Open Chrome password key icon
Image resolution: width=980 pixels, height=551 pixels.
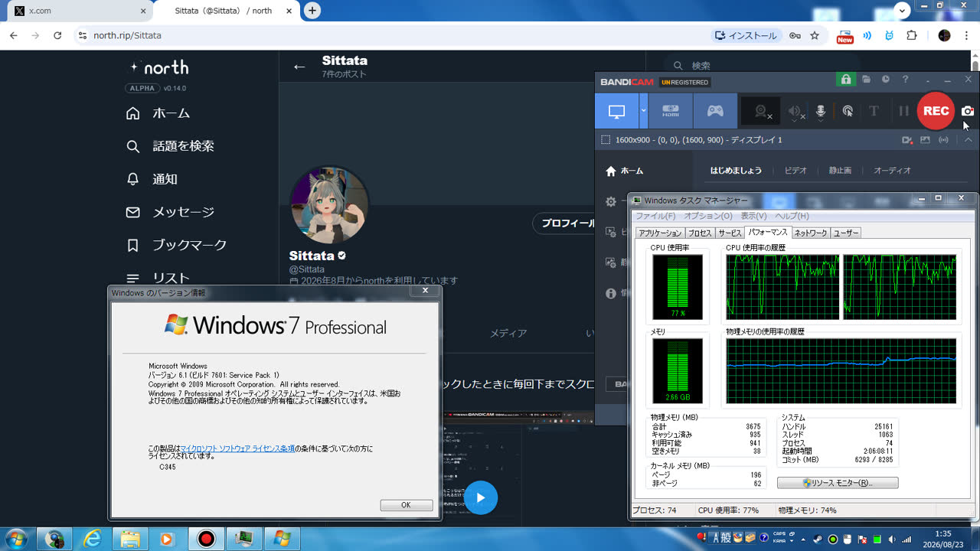(x=795, y=35)
